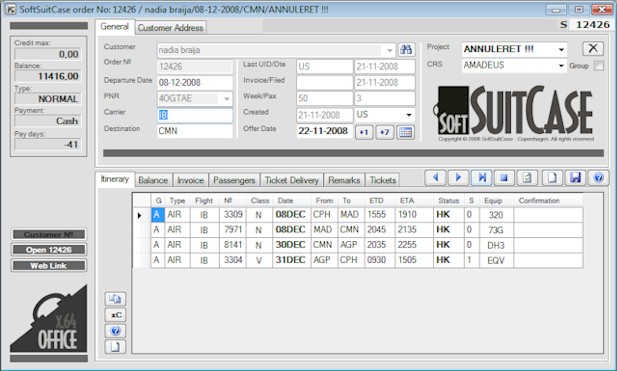Open the Invoice tab
The height and width of the screenshot is (371, 617).
[x=190, y=180]
